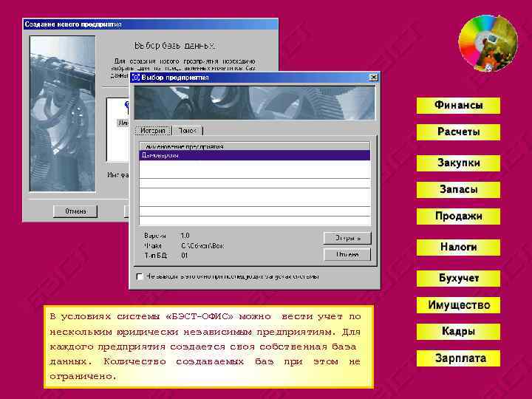
Task: Select the Имущество button
Action: [x=458, y=304]
